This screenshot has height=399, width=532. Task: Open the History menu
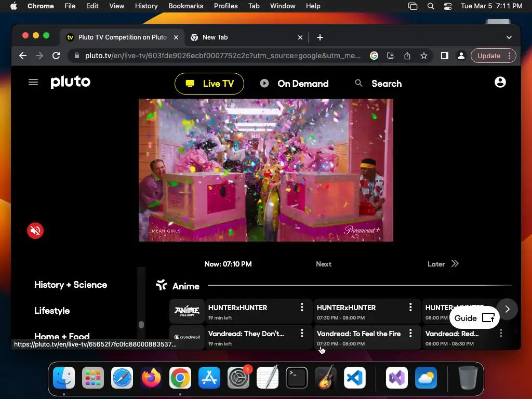point(146,6)
